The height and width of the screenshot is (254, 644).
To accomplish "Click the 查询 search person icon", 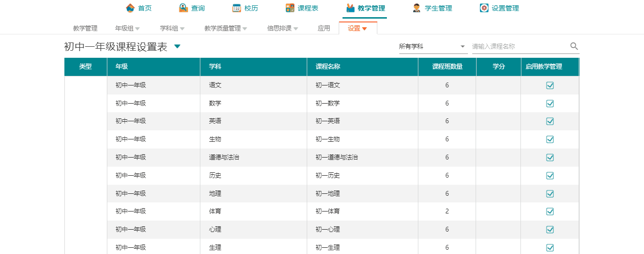I will (x=183, y=8).
